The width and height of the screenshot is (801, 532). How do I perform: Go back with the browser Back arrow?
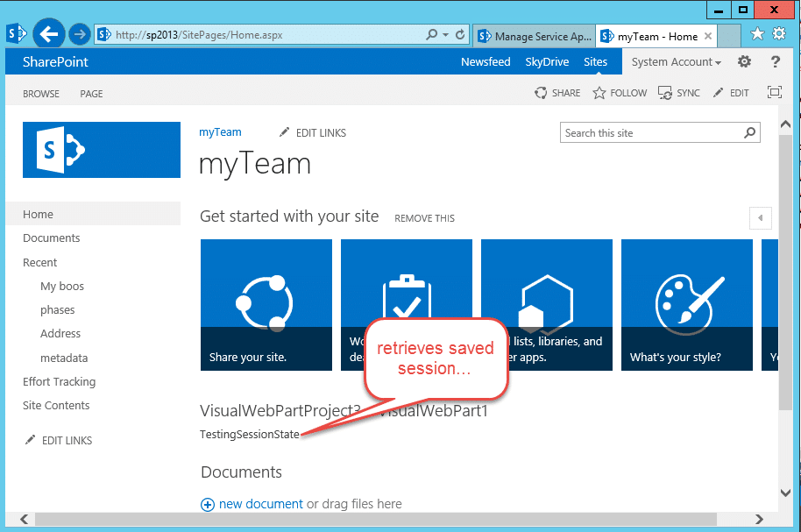point(48,35)
